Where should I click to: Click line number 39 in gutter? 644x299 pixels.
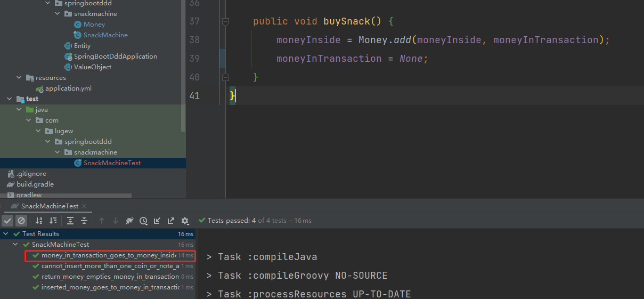pos(194,59)
